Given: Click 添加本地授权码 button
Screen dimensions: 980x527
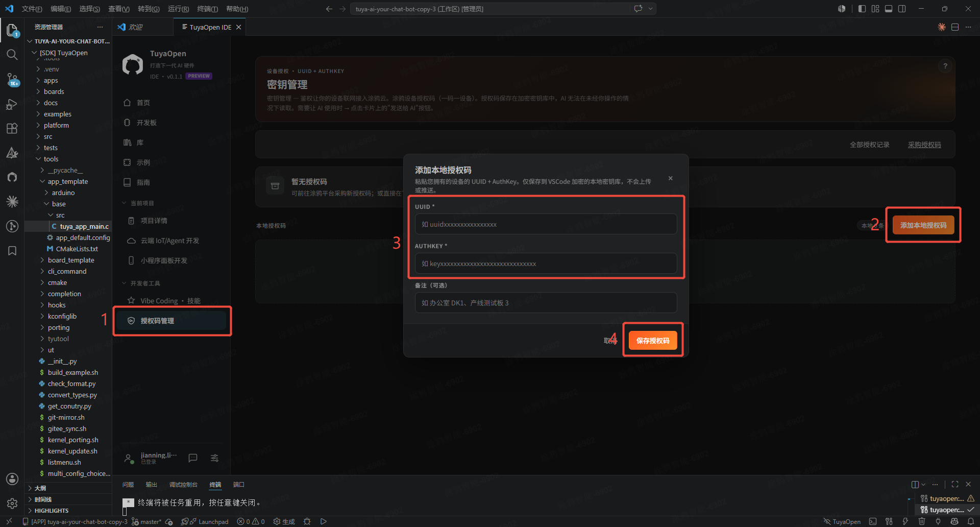Looking at the screenshot, I should pyautogui.click(x=923, y=225).
